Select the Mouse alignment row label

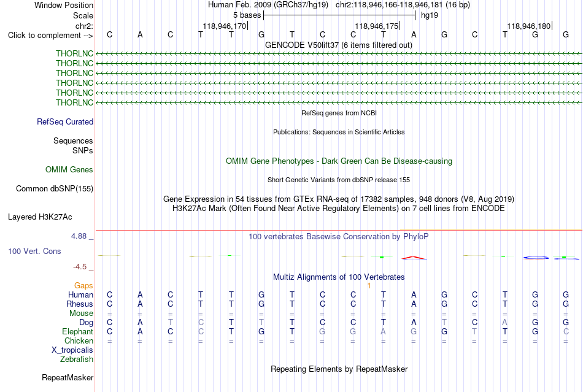pos(81,313)
